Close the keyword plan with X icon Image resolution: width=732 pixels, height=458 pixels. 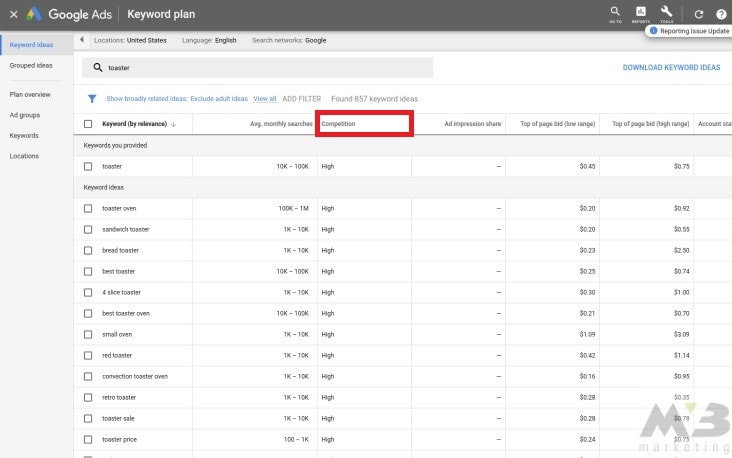pyautogui.click(x=14, y=14)
